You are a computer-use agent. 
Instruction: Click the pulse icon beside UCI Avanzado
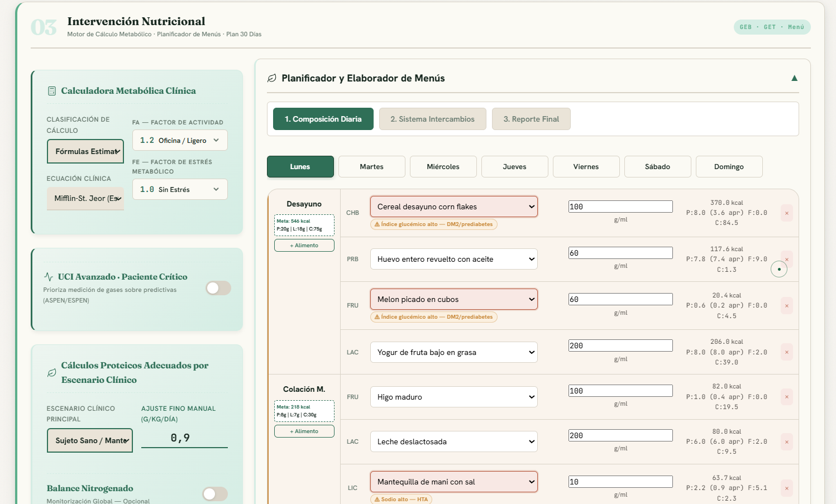49,277
